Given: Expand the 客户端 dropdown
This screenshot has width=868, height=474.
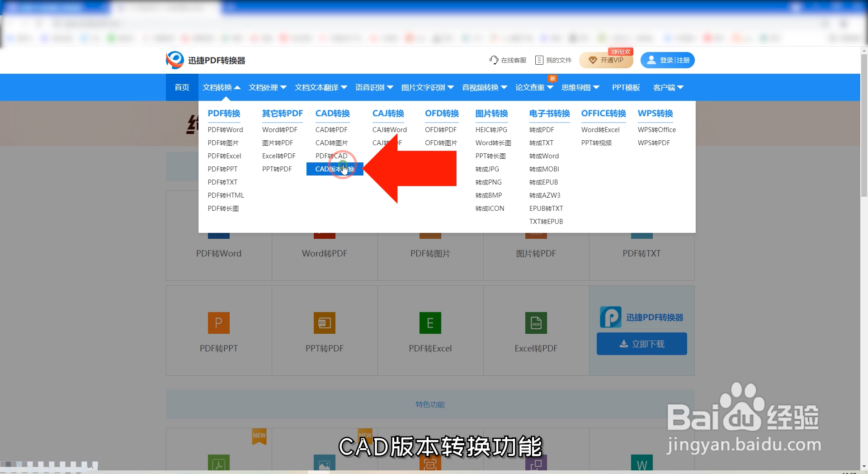Looking at the screenshot, I should [668, 87].
